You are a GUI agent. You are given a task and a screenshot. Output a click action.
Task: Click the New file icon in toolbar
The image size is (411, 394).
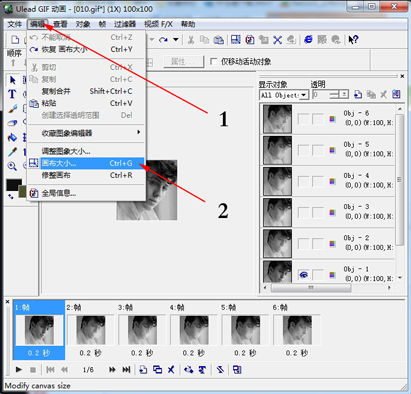point(15,40)
